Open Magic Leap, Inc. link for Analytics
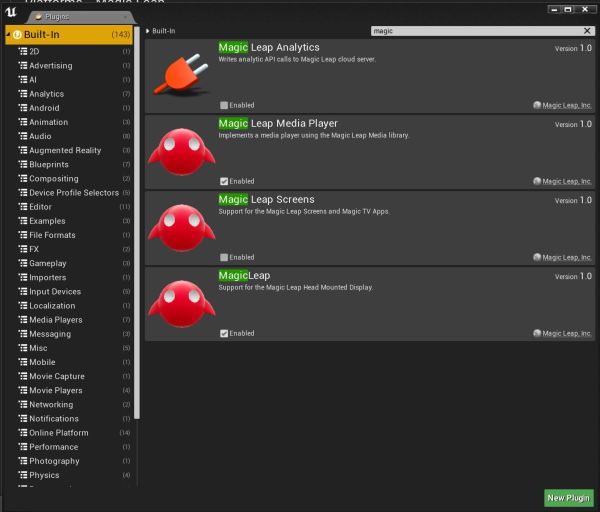 (567, 105)
